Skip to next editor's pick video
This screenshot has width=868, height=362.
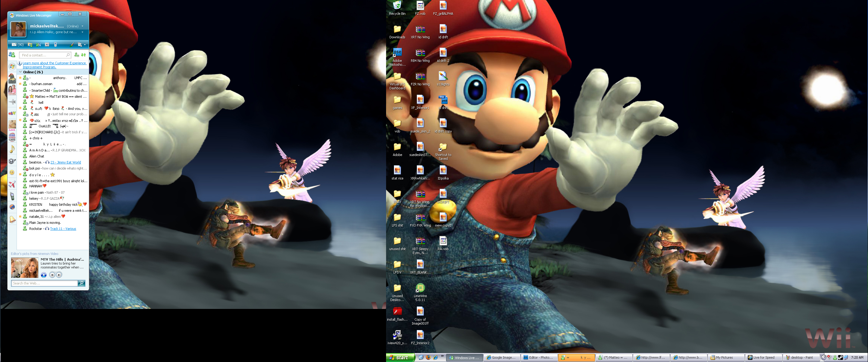coord(59,275)
